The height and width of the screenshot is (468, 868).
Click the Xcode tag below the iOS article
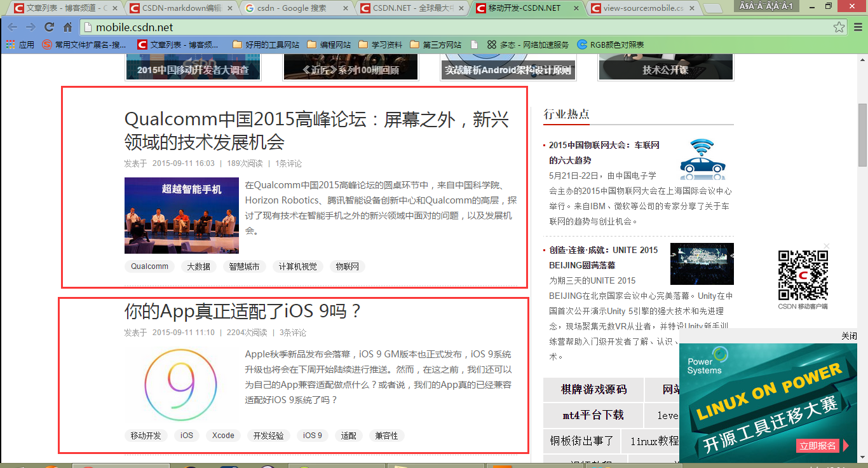click(223, 436)
